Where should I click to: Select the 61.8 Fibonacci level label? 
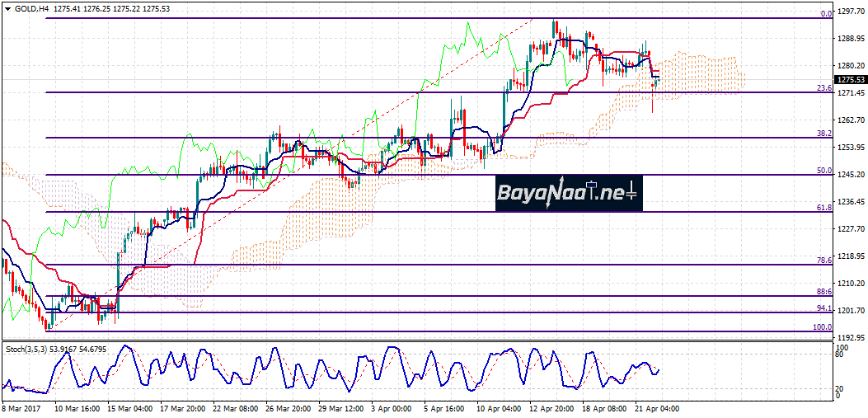pos(823,208)
